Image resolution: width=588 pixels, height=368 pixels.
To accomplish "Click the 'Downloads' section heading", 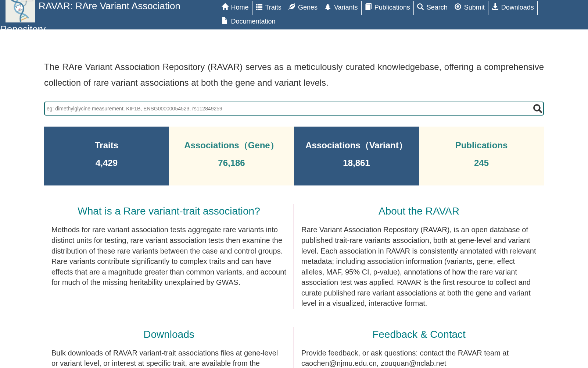I will [169, 335].
